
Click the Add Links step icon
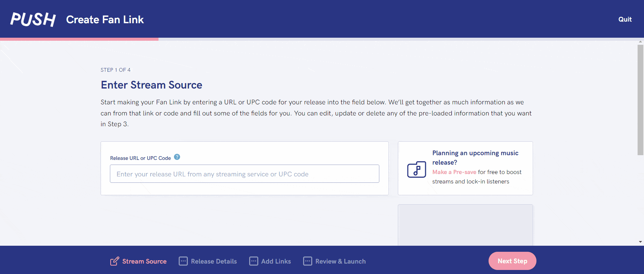(x=254, y=261)
